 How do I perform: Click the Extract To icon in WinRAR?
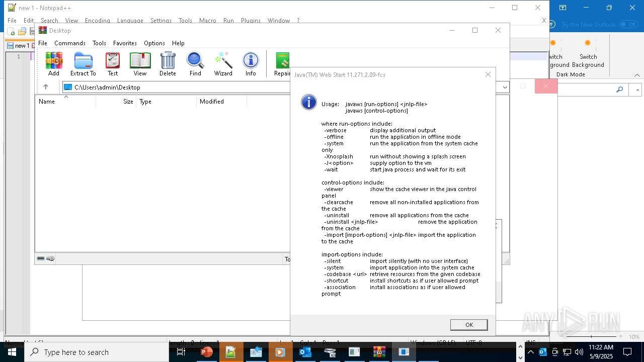tap(83, 64)
